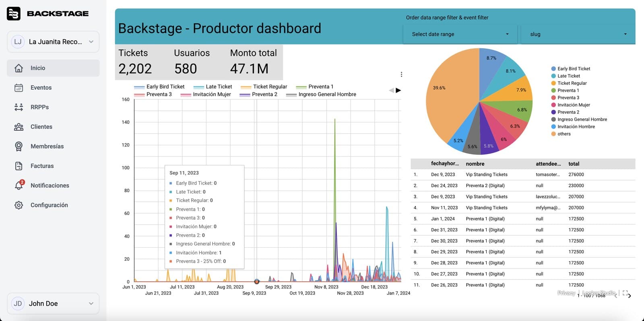
Task: Enter fullscreen with the Looker Studio expand icon
Action: (x=625, y=293)
